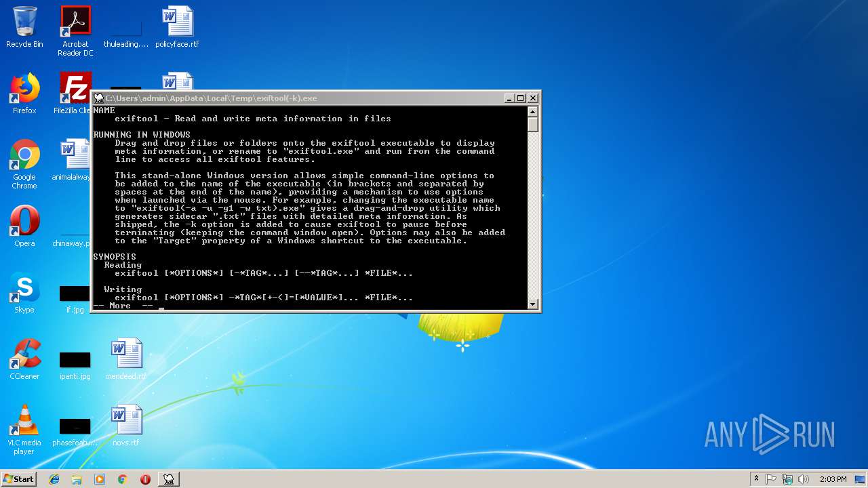868x488 pixels.
Task: Click the NAME heading in console
Action: tap(104, 110)
